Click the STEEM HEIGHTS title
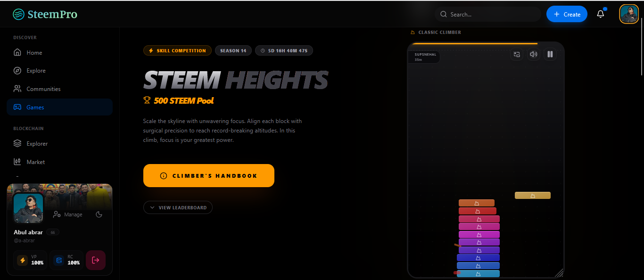This screenshot has width=644, height=280. pyautogui.click(x=236, y=81)
